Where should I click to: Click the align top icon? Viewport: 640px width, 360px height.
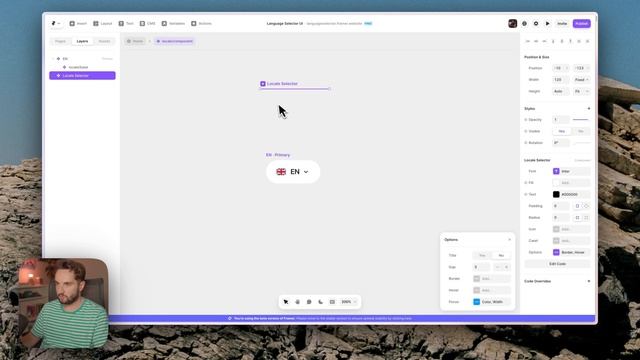coord(553,41)
